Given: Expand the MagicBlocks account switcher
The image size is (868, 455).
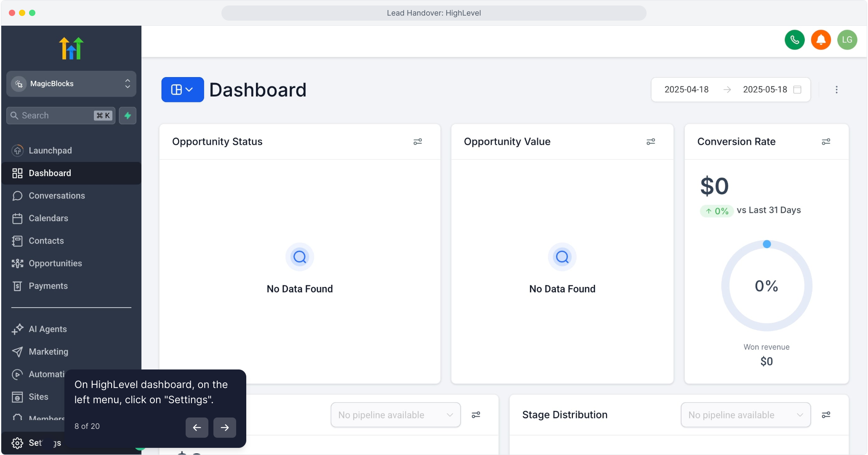Looking at the screenshot, I should (x=71, y=84).
